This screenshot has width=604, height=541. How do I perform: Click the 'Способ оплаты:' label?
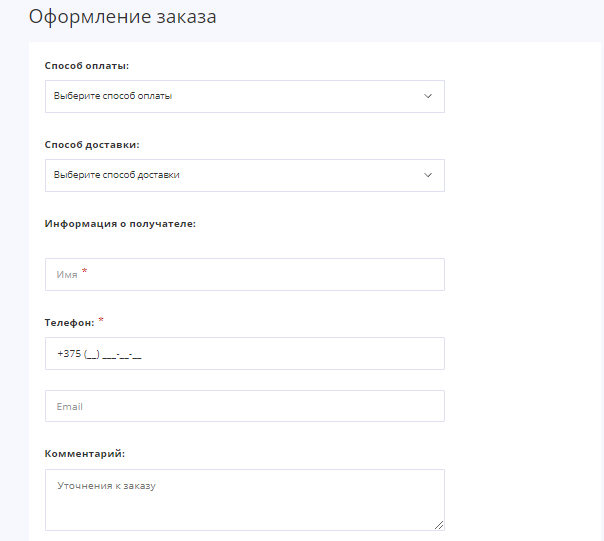coord(87,65)
